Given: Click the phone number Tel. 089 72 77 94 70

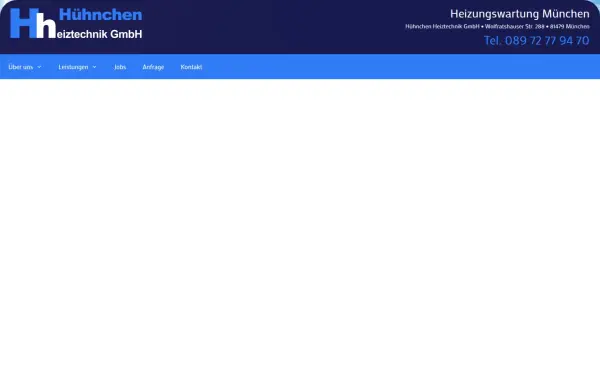Looking at the screenshot, I should [x=536, y=41].
